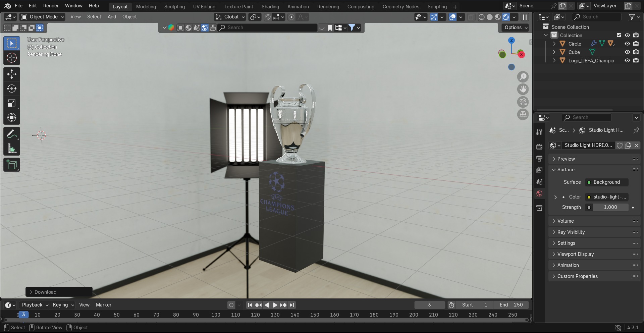The image size is (644, 333).
Task: Click the zoom in/out viewport icon
Action: [523, 77]
